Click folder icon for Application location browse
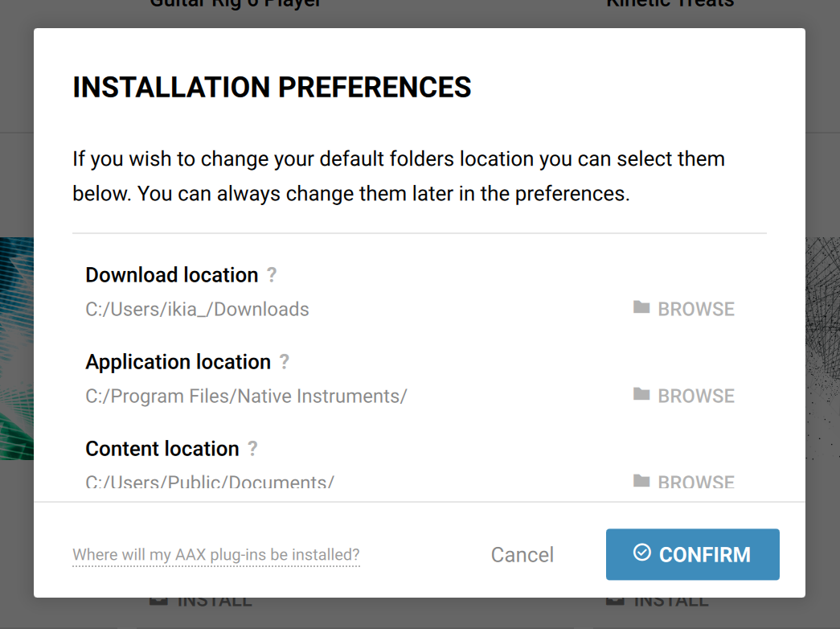Screen dimensions: 840x629 tap(641, 395)
